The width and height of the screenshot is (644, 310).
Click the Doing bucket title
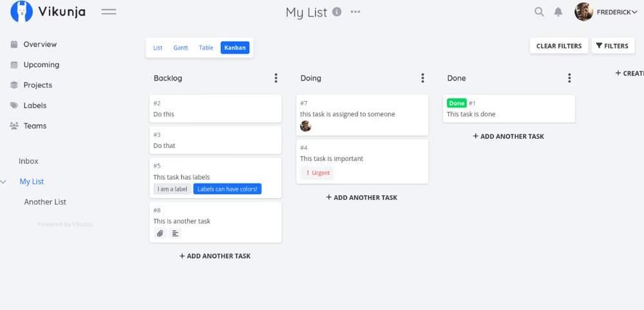(x=311, y=78)
